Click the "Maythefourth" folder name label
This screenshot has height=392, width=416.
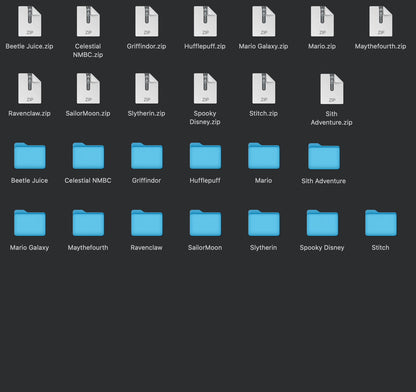pos(88,248)
